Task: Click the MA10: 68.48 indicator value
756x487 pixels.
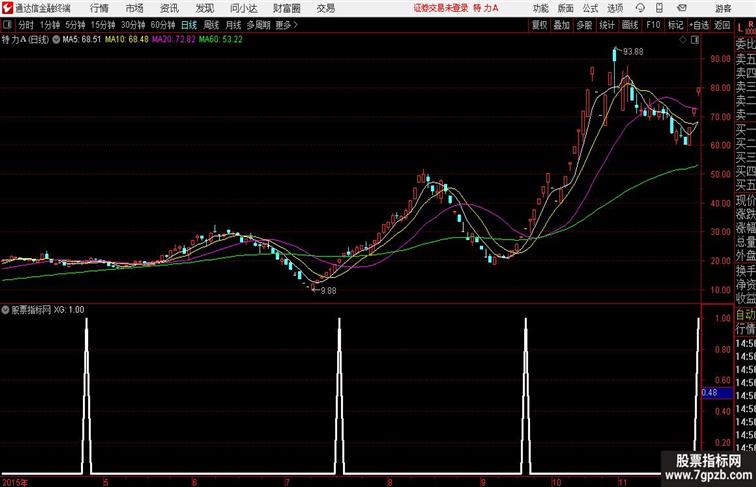Action: tap(127, 40)
